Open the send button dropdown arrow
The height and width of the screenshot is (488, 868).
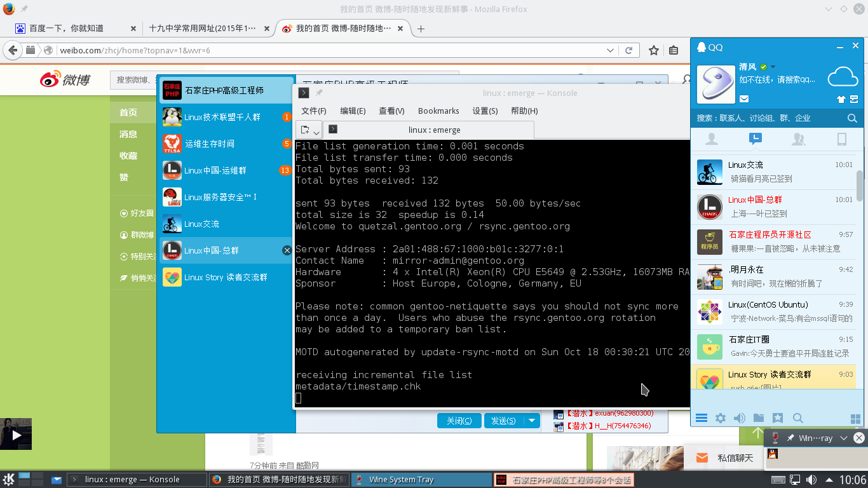pos(532,421)
